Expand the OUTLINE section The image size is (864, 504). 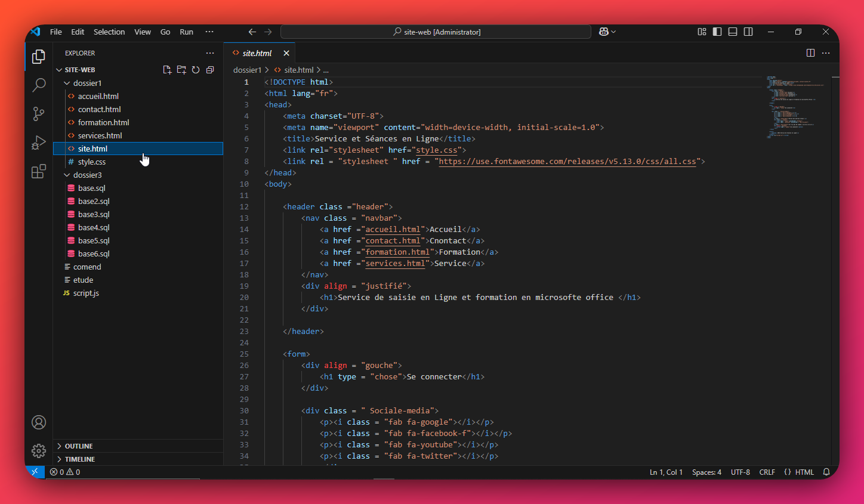[x=78, y=446]
